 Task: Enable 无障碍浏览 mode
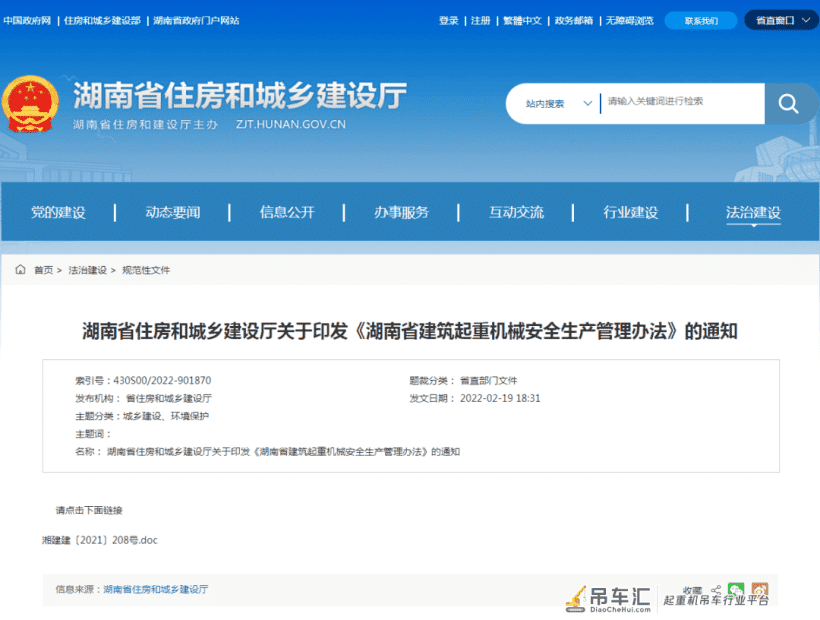pos(630,20)
